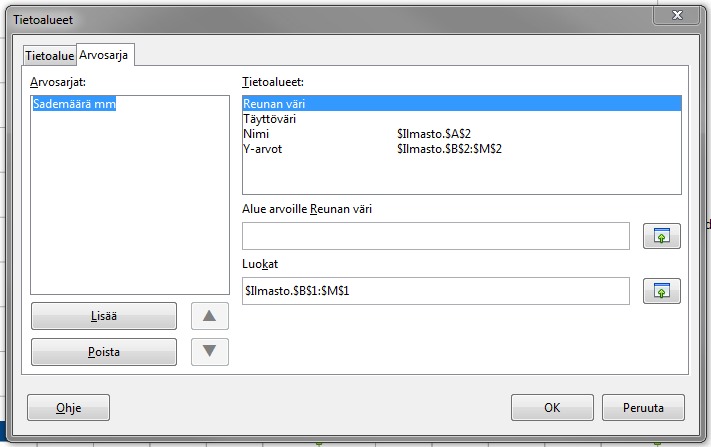Move series down with the down arrow
Viewport: 711px width, 447px height.
coord(209,352)
